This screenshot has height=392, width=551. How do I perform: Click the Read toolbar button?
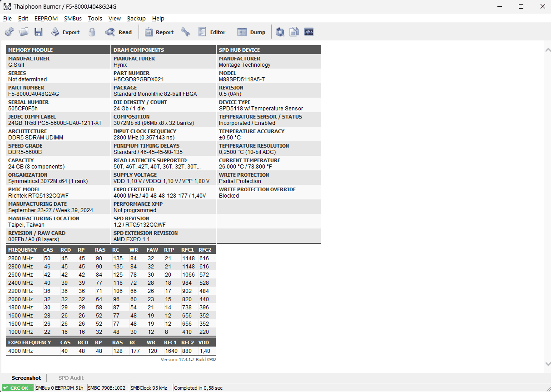click(x=119, y=32)
